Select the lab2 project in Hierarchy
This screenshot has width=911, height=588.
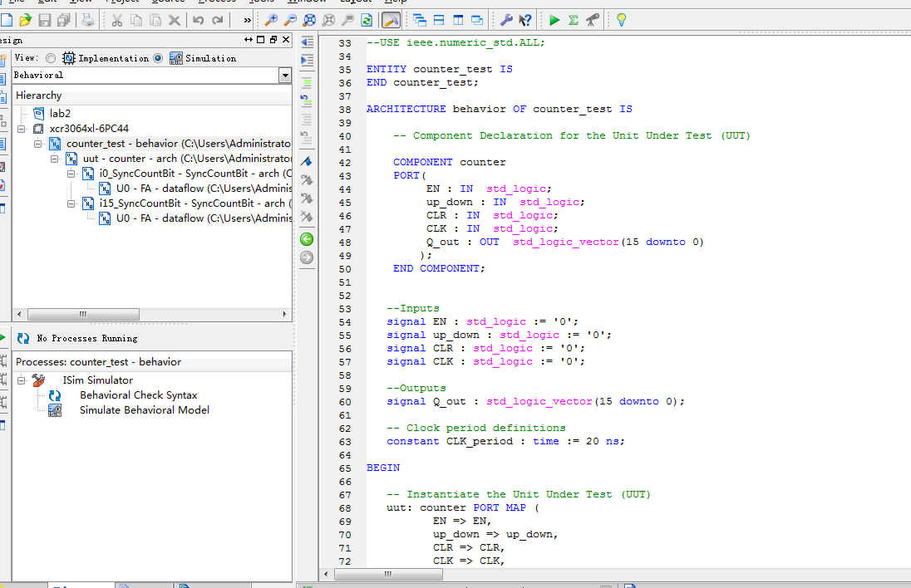click(60, 114)
